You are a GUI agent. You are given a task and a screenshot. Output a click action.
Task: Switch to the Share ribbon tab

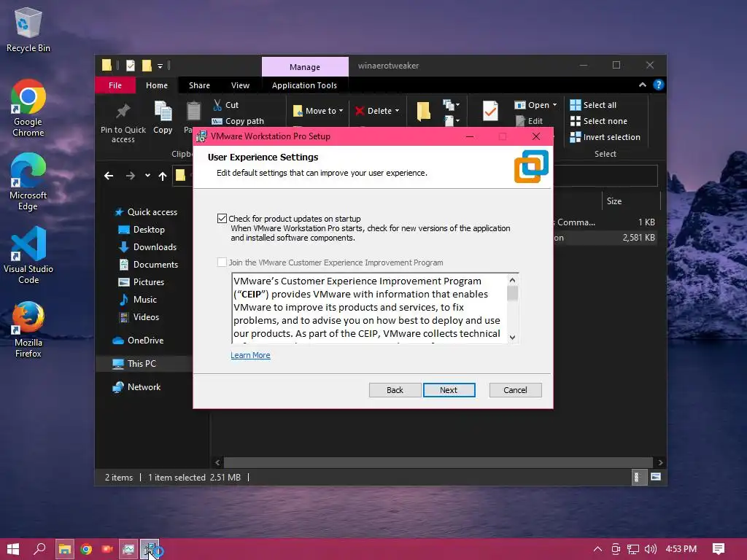point(199,85)
